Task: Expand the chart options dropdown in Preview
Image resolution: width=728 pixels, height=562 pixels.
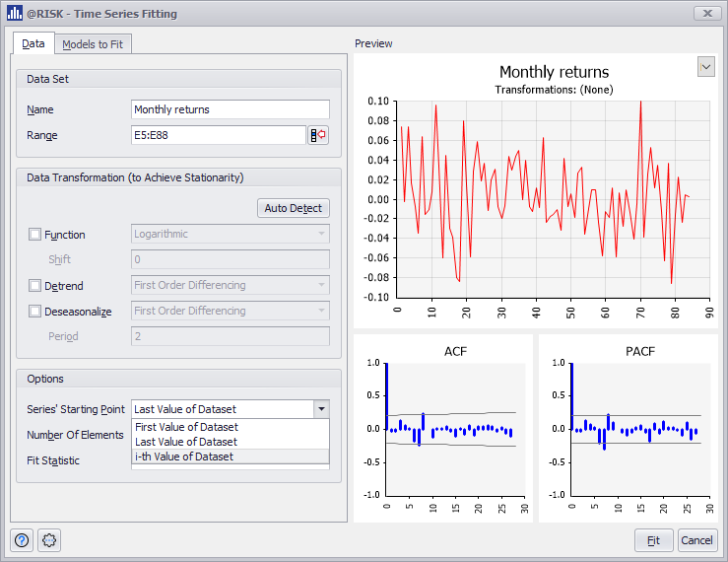Action: (x=705, y=66)
